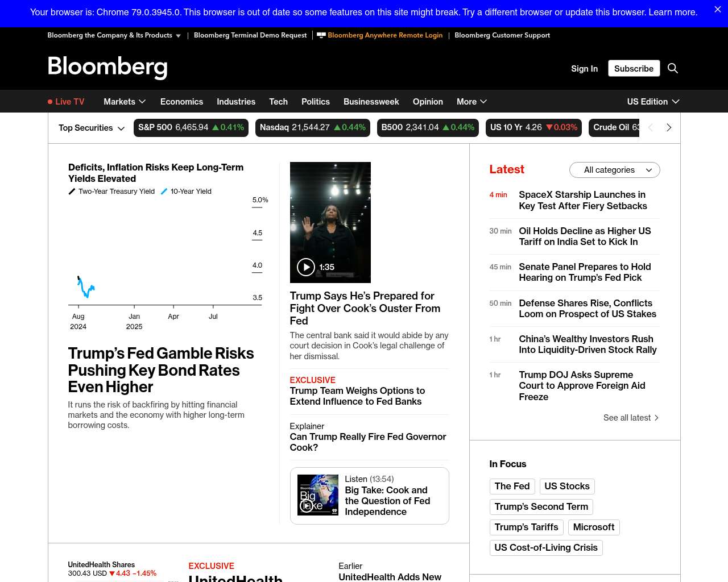Open Trump Team Weighs Options exclusive
The height and width of the screenshot is (582, 728).
[357, 396]
